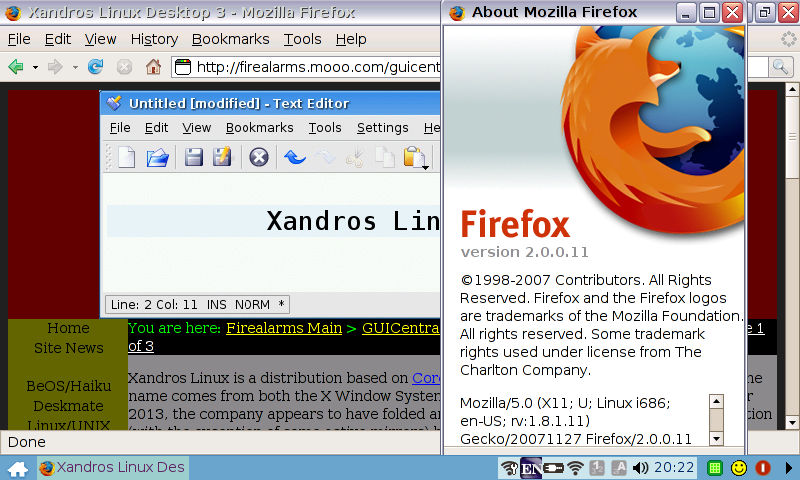Click the power plug tray icon

tap(554, 468)
